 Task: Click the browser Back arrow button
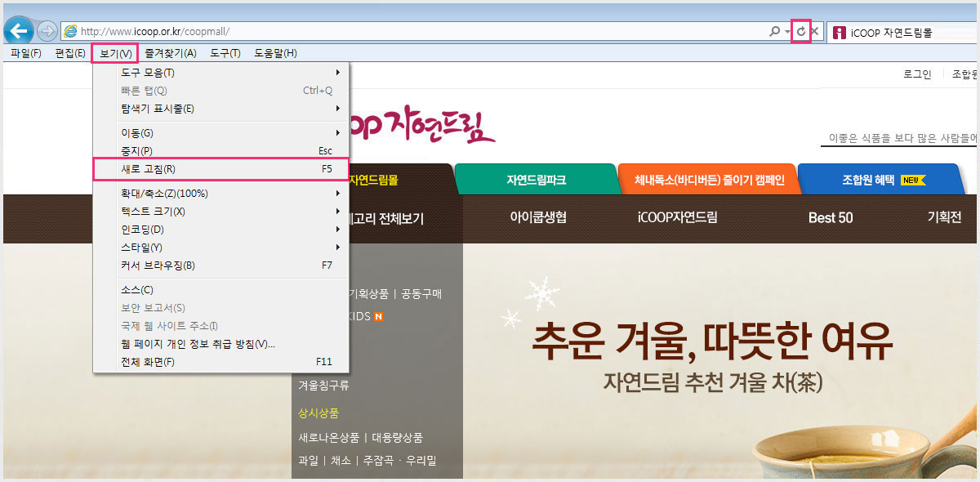tap(19, 31)
